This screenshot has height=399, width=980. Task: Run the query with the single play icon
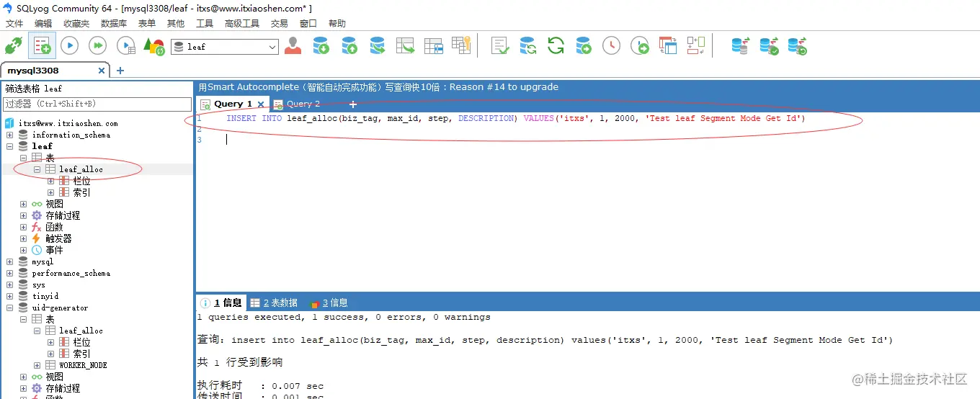69,46
